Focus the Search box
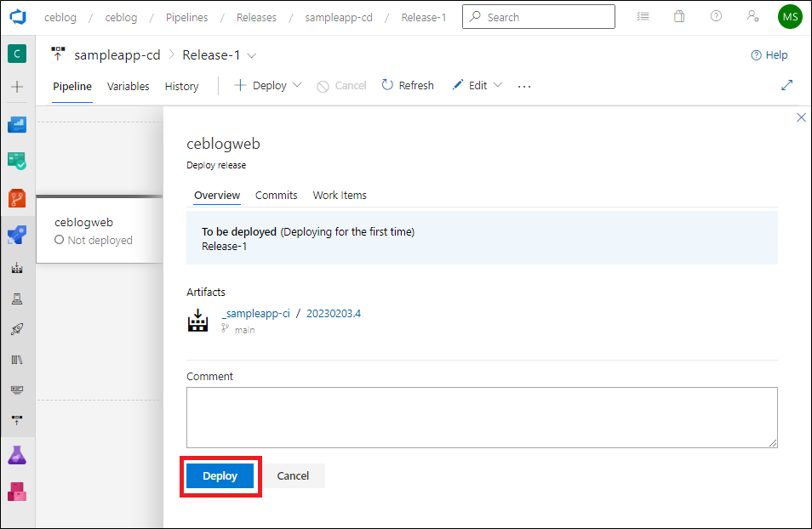 coord(539,16)
